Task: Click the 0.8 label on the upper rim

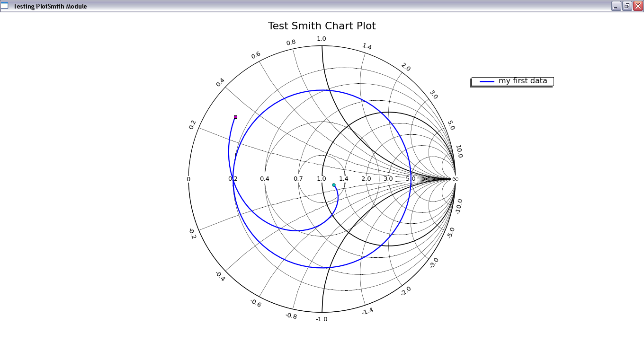Action: pos(291,43)
